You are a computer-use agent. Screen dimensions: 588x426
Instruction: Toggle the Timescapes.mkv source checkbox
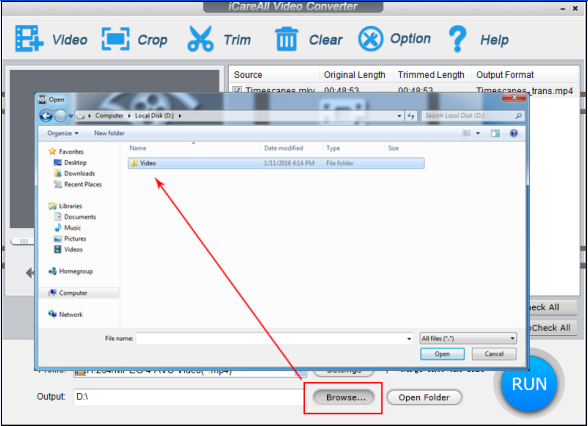[237, 90]
